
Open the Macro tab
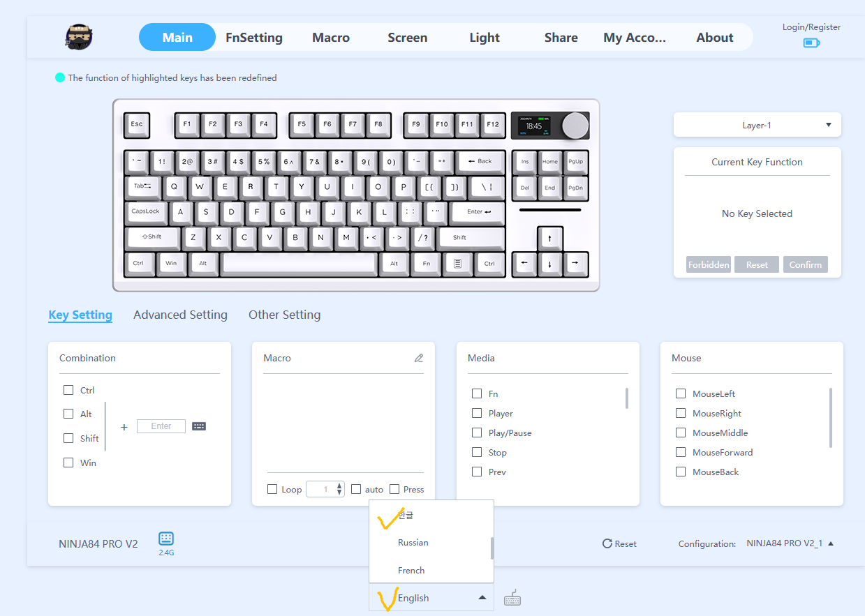(331, 38)
